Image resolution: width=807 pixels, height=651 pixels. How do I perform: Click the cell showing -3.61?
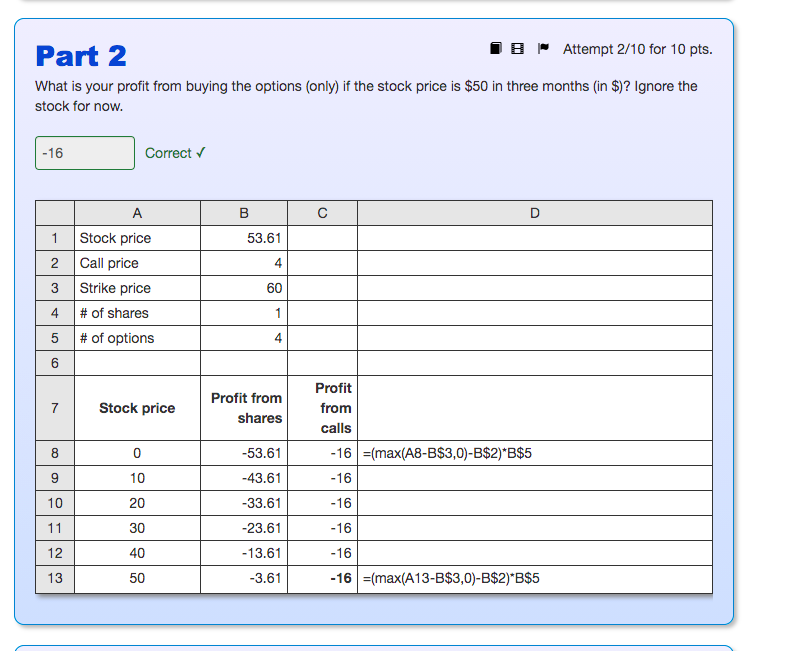pos(244,578)
